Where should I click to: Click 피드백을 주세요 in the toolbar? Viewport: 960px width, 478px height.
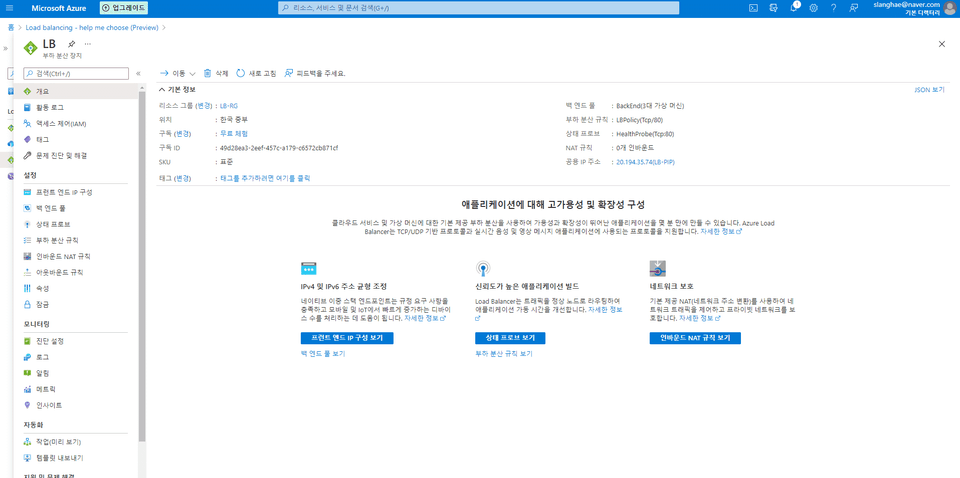(315, 73)
